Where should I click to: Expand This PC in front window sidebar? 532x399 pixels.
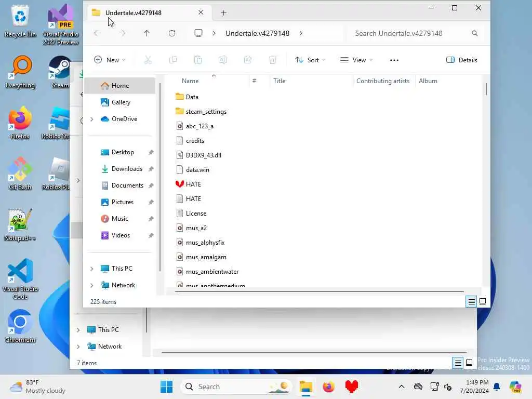(x=91, y=269)
